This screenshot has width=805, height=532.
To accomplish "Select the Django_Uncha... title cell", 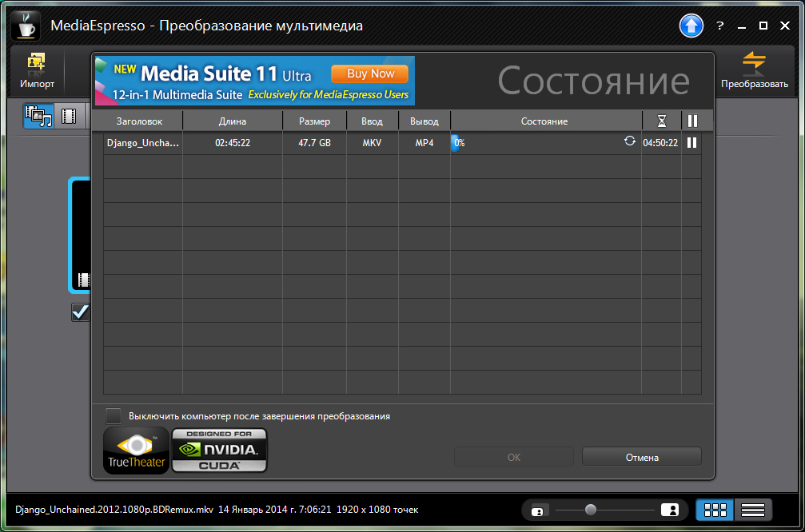I will (x=143, y=143).
